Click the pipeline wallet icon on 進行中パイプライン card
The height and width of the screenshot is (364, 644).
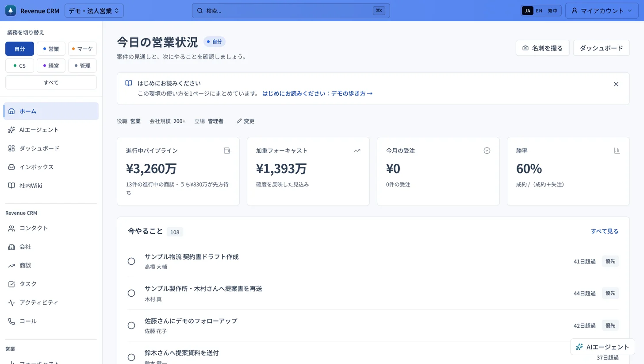[x=227, y=151]
